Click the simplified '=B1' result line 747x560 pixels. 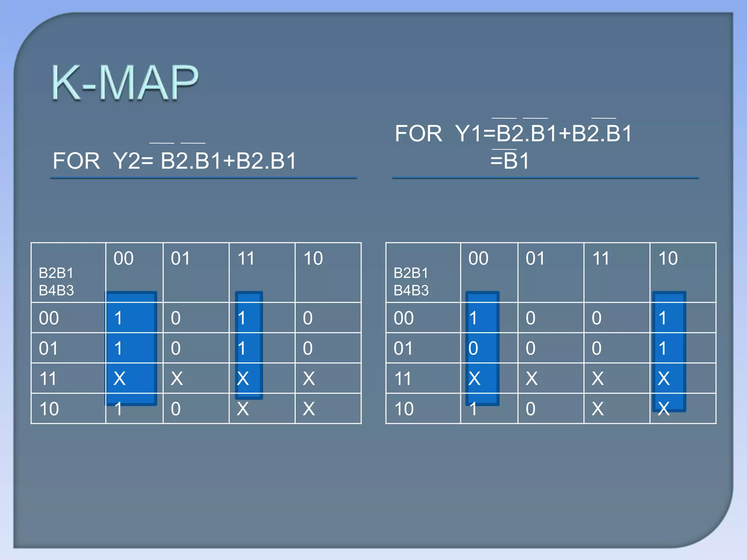point(510,160)
